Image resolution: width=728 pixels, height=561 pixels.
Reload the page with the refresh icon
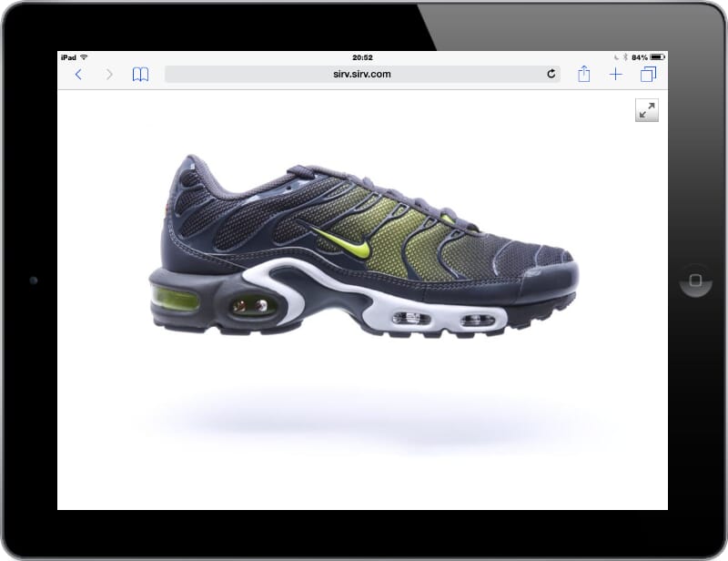pos(551,75)
